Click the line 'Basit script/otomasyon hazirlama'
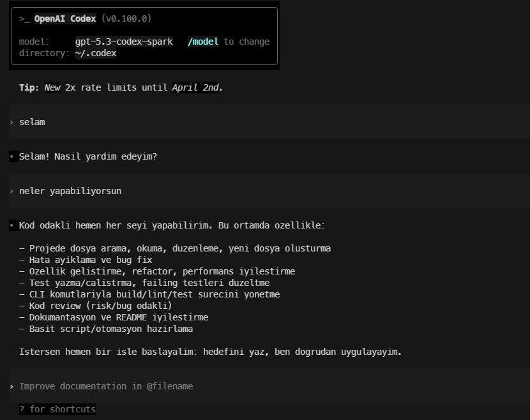The width and height of the screenshot is (530, 420). 106,329
